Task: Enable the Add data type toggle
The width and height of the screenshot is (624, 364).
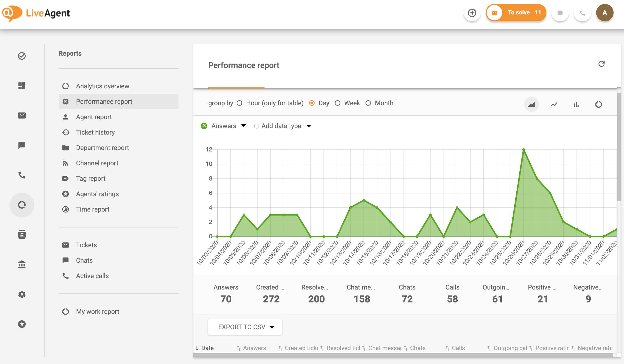Action: click(x=256, y=126)
